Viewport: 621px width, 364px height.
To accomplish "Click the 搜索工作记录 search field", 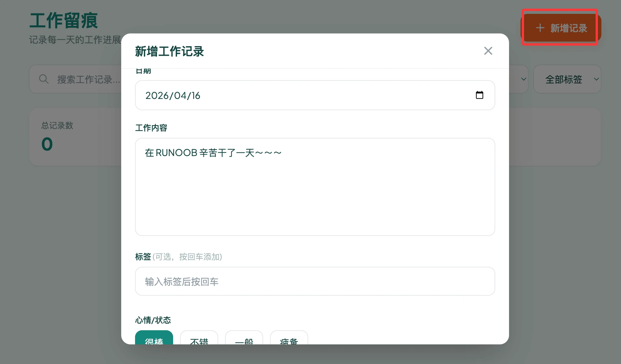I will tap(76, 79).
